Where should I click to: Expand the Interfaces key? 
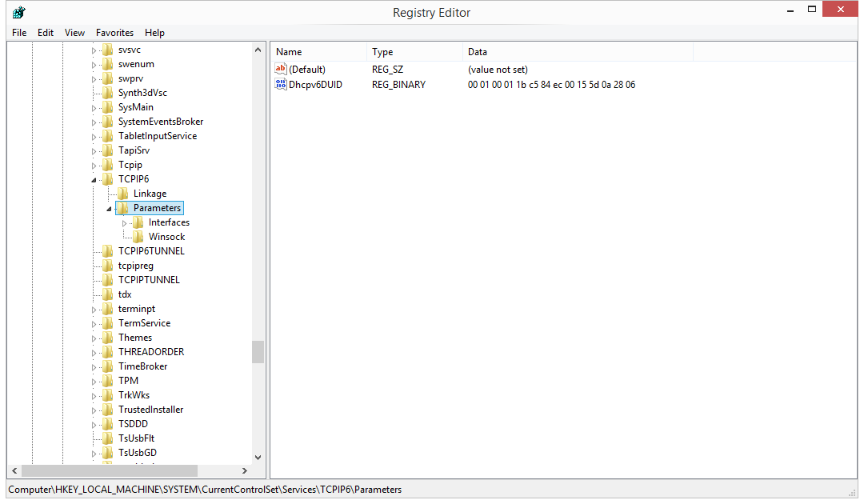pyautogui.click(x=123, y=222)
